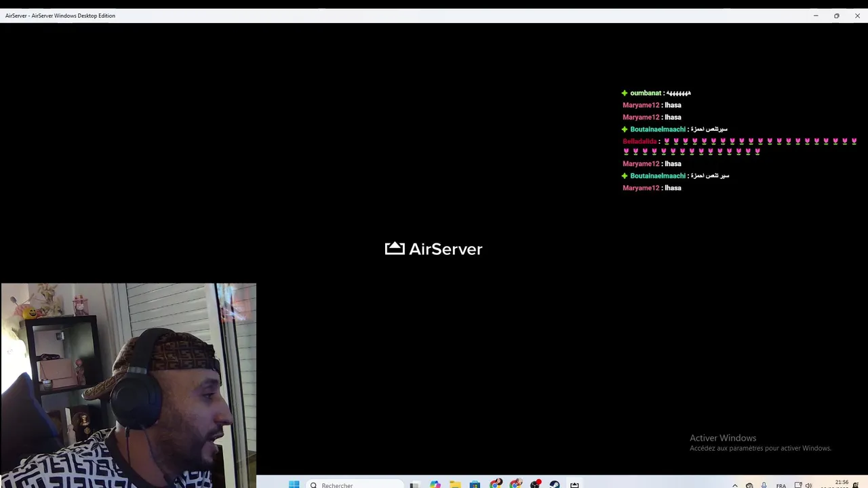Screen dimensions: 868x488
Task: Open Steam from the taskbar
Action: click(555, 485)
